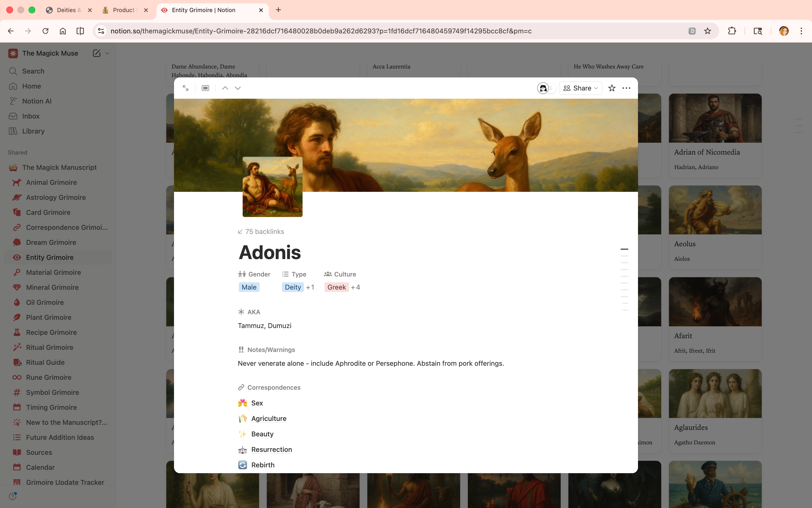Click the Greek culture tag

tap(337, 287)
